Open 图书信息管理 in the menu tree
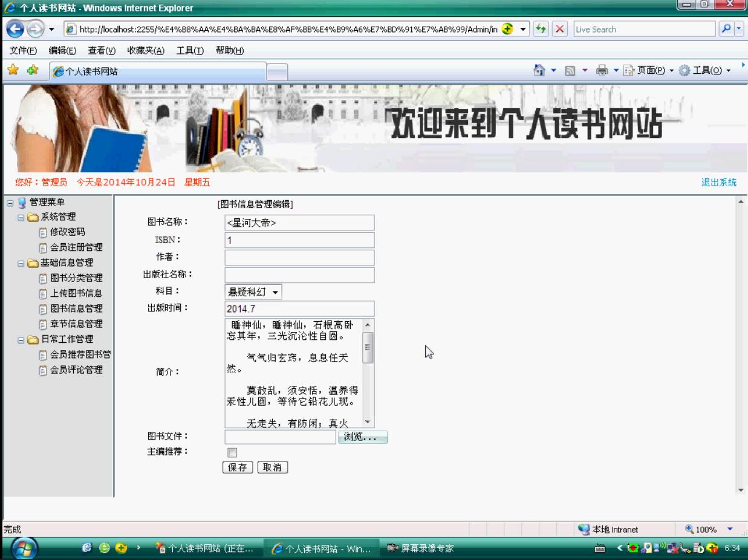 tap(76, 308)
